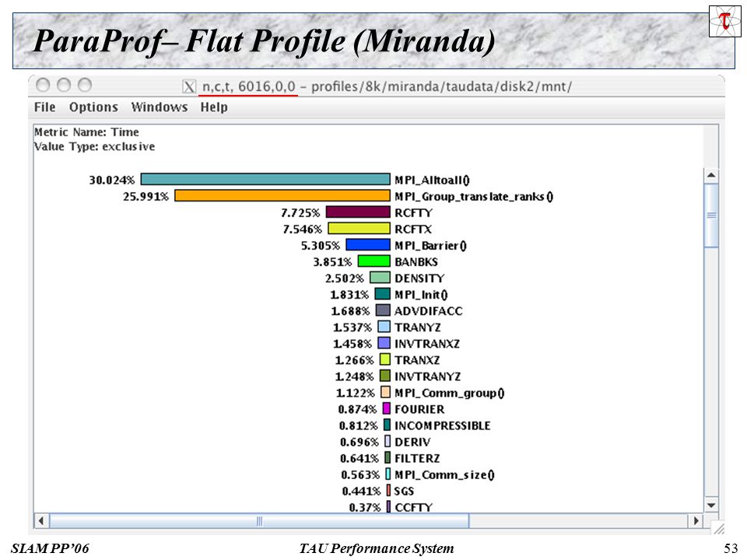Screen dimensions: 747x560
Task: Select the MPI_Alltoall() function label
Action: click(432, 180)
